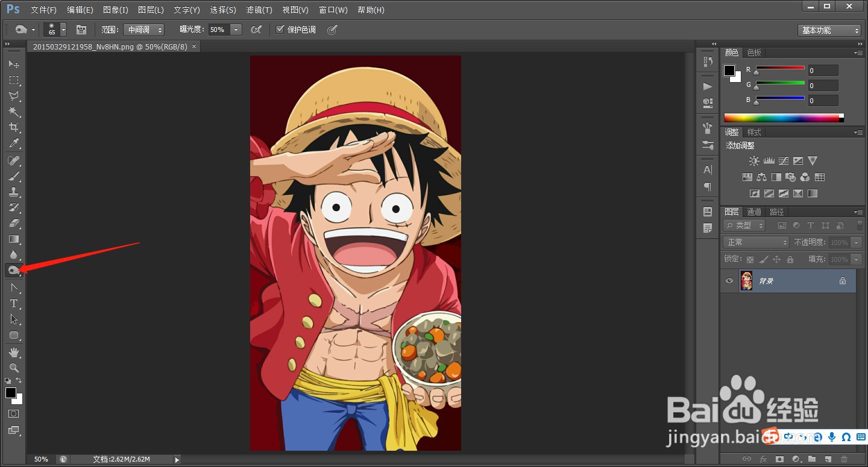Screen dimensions: 868x467
Task: Toggle visibility of the 背景 layer
Action: point(729,281)
